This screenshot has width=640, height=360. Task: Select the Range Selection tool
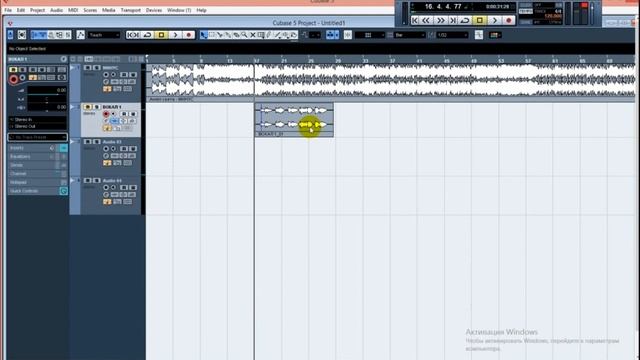(212, 35)
